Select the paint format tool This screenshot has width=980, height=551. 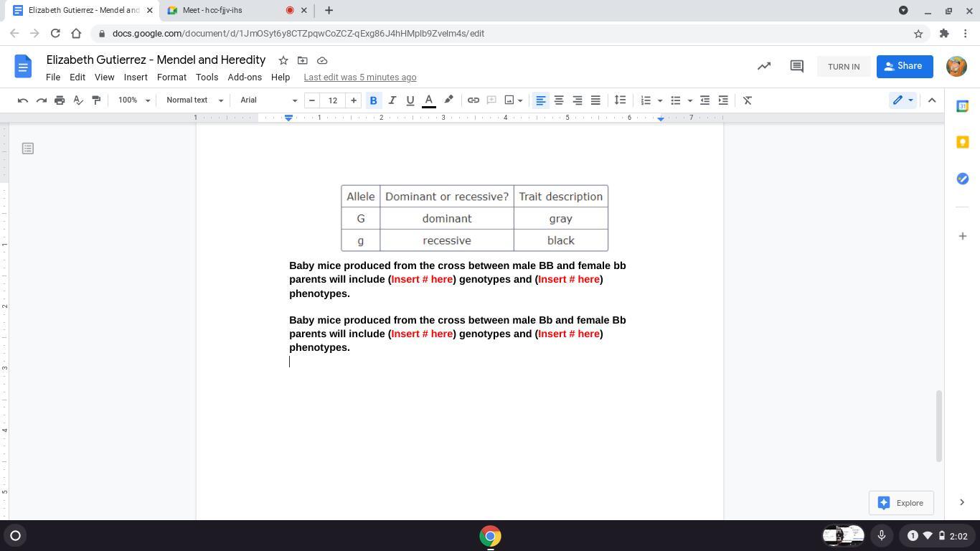pos(96,100)
